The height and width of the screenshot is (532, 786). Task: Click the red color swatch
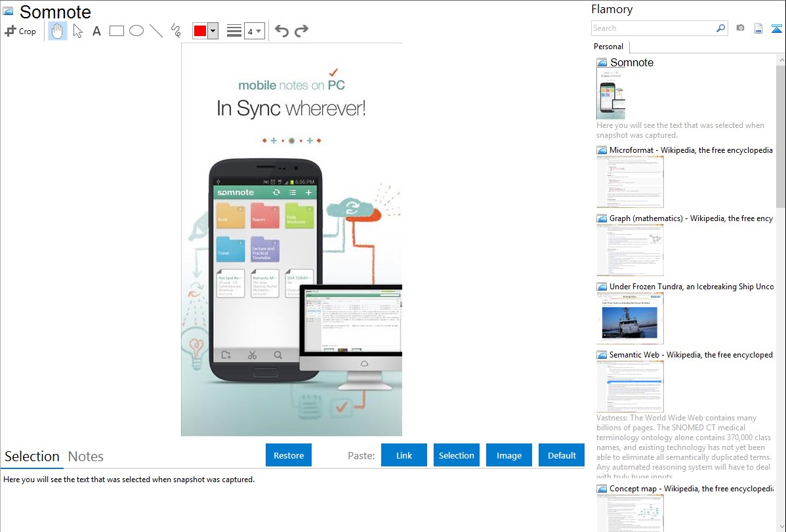coord(200,31)
